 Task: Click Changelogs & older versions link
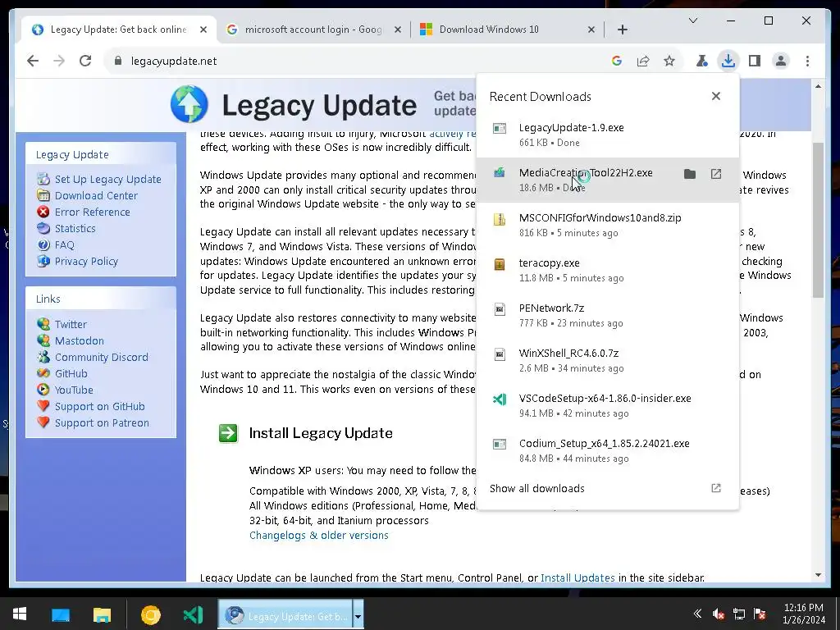[x=319, y=535]
